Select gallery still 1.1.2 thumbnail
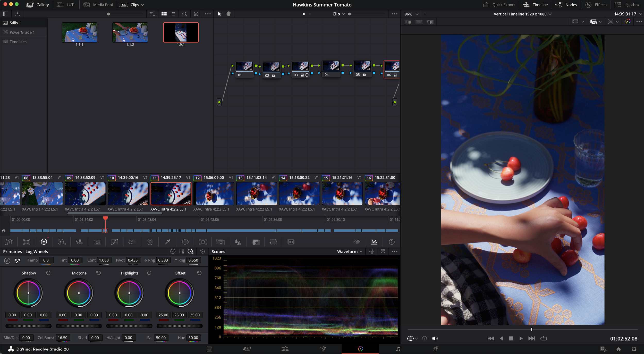The width and height of the screenshot is (644, 354). (130, 32)
